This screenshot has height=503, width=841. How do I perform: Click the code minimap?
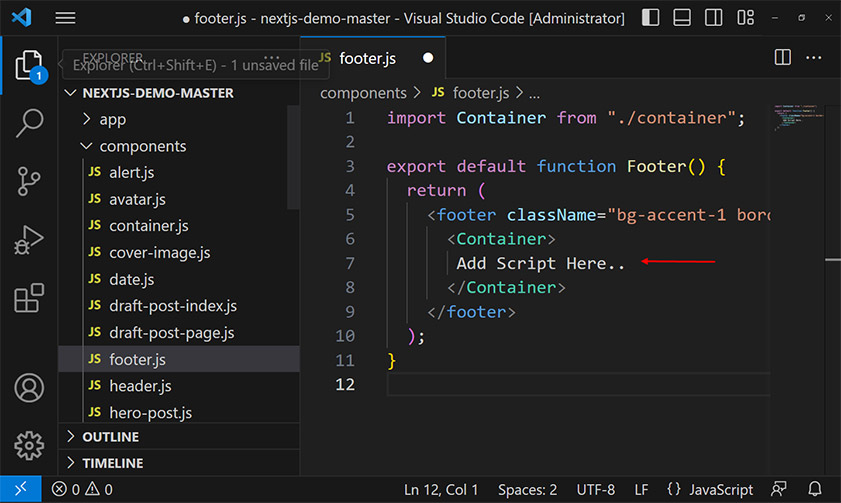pyautogui.click(x=798, y=116)
